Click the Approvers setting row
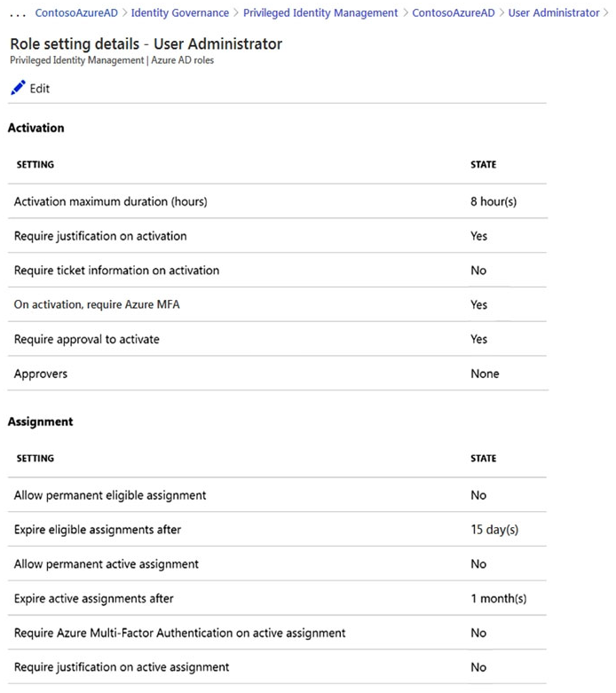Screen dimensions: 616x693 click(x=41, y=374)
